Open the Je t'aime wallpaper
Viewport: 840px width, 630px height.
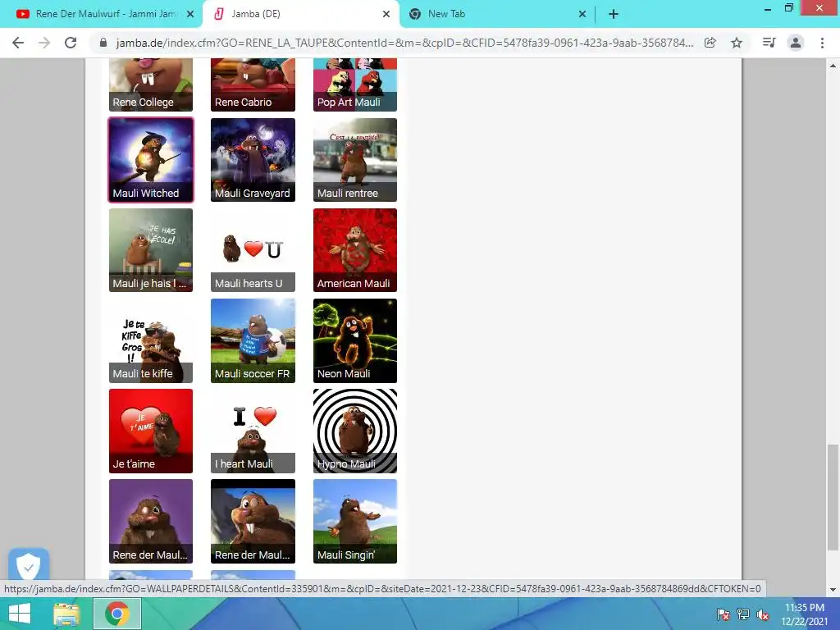tap(151, 431)
